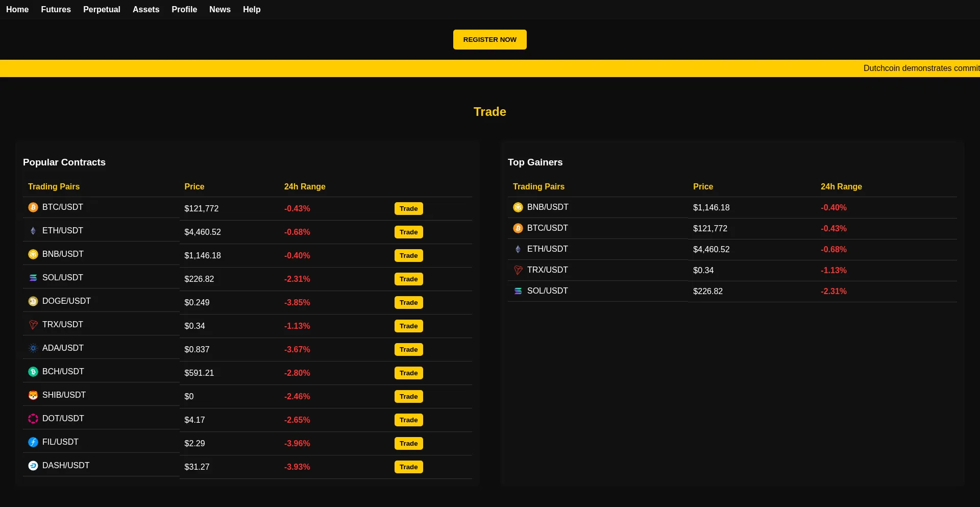Select SOL/USDT pair in Top Gainers
Viewport: 980px width, 507px height.
click(547, 291)
